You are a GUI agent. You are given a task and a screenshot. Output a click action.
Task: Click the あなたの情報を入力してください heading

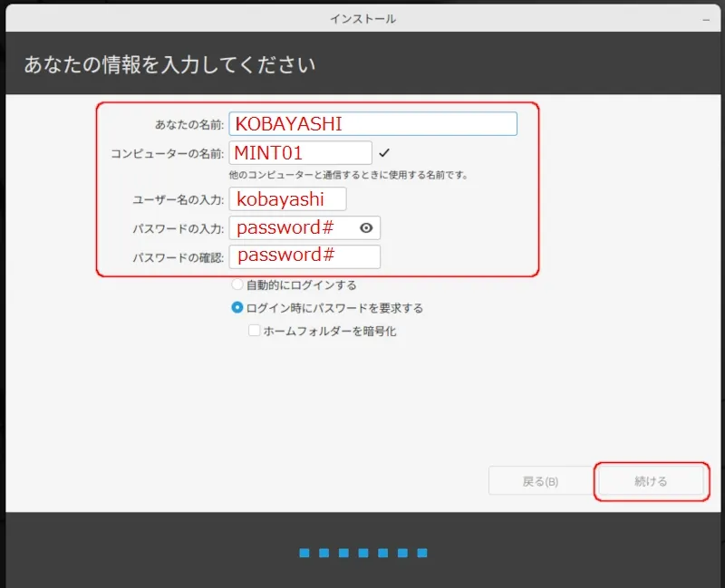pos(169,65)
